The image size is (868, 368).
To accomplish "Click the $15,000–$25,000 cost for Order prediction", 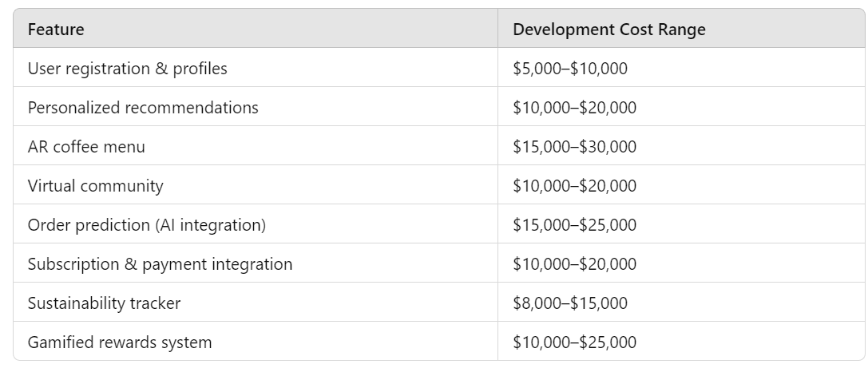I will click(x=574, y=225).
